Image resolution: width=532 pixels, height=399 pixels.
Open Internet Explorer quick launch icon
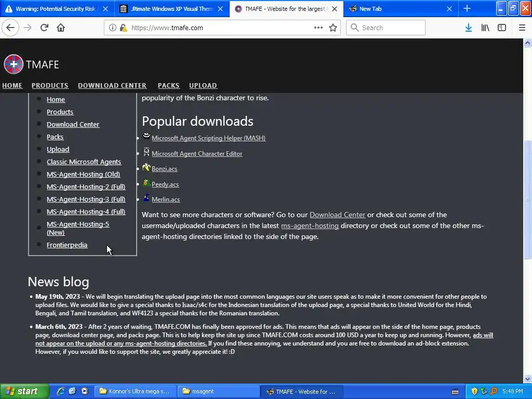(x=61, y=391)
